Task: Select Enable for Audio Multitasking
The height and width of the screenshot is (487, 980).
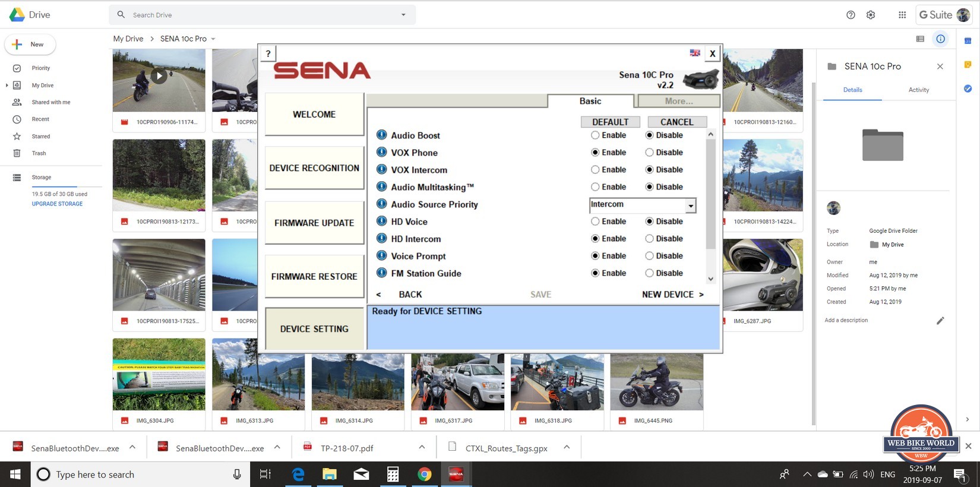Action: [x=595, y=187]
